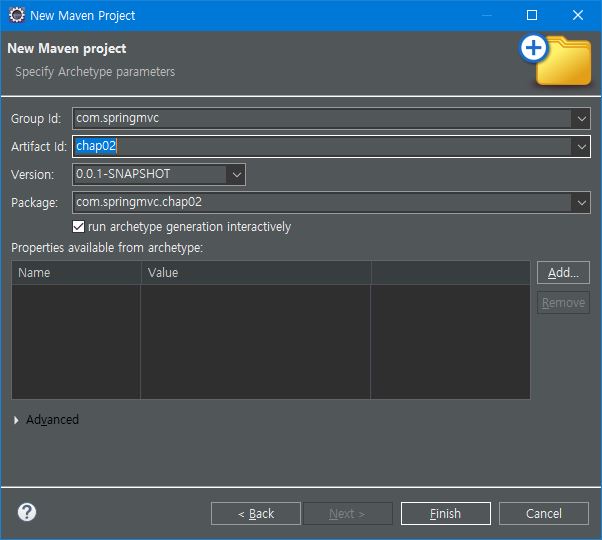Click the Remove button
Viewport: 602px width, 540px height.
(563, 303)
